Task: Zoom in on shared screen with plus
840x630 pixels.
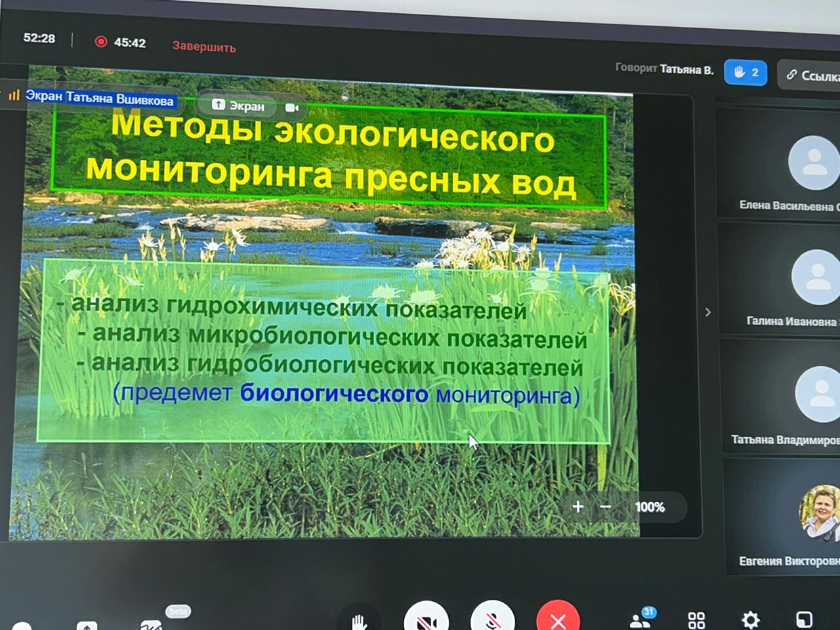Action: [x=577, y=507]
